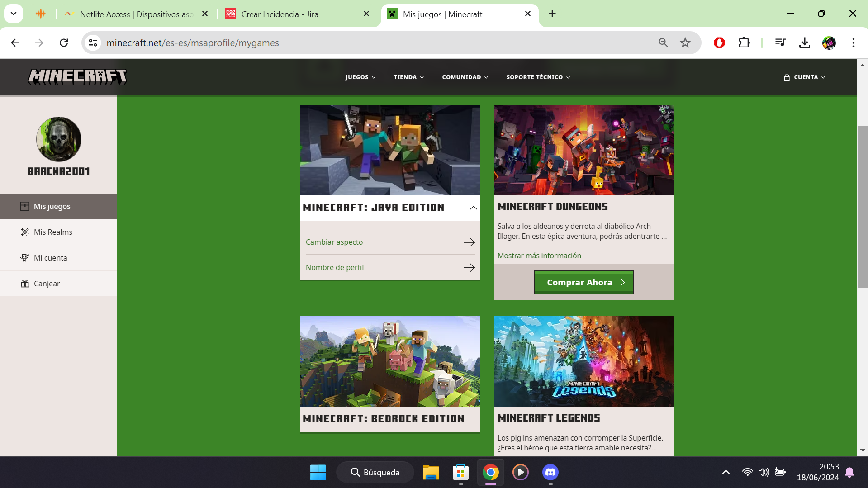Click the red ad blocker extension icon
The image size is (868, 488).
point(719,43)
